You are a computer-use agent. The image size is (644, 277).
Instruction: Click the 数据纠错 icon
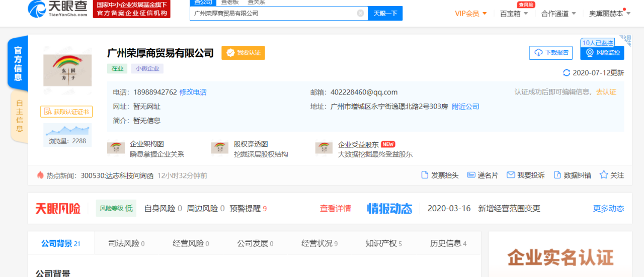click(x=557, y=175)
